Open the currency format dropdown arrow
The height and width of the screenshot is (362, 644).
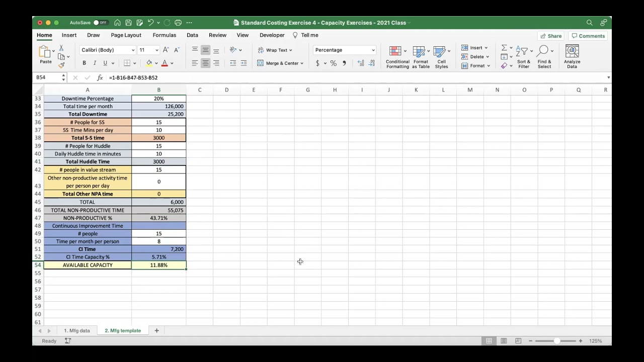325,63
